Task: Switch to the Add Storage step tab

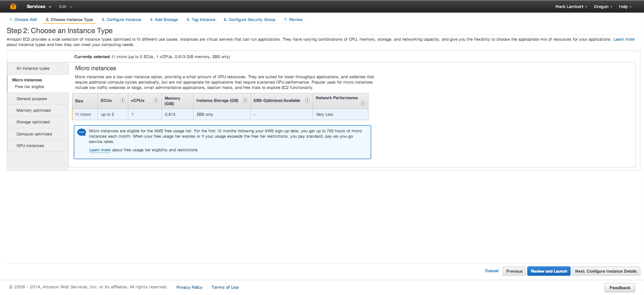Action: (x=164, y=19)
